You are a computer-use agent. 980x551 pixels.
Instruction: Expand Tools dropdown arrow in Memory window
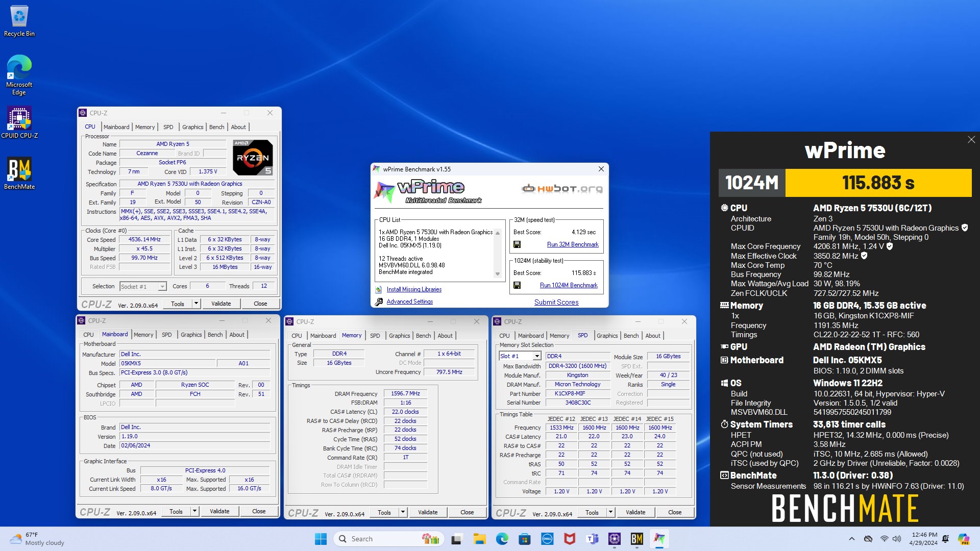(403, 512)
